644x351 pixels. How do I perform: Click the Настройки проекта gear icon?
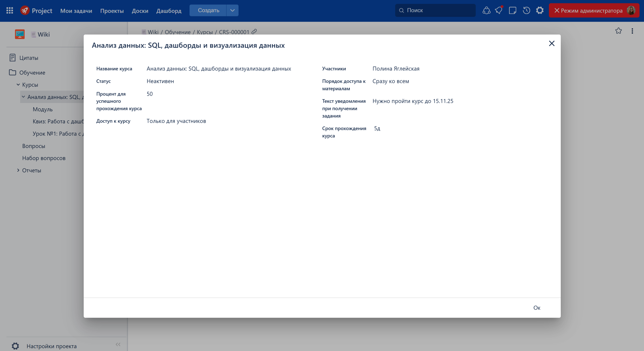tap(15, 346)
